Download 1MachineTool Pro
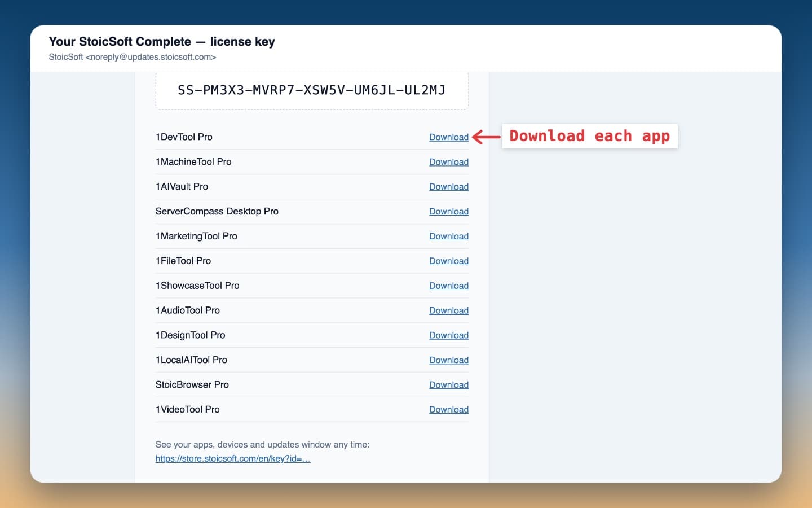 coord(449,162)
